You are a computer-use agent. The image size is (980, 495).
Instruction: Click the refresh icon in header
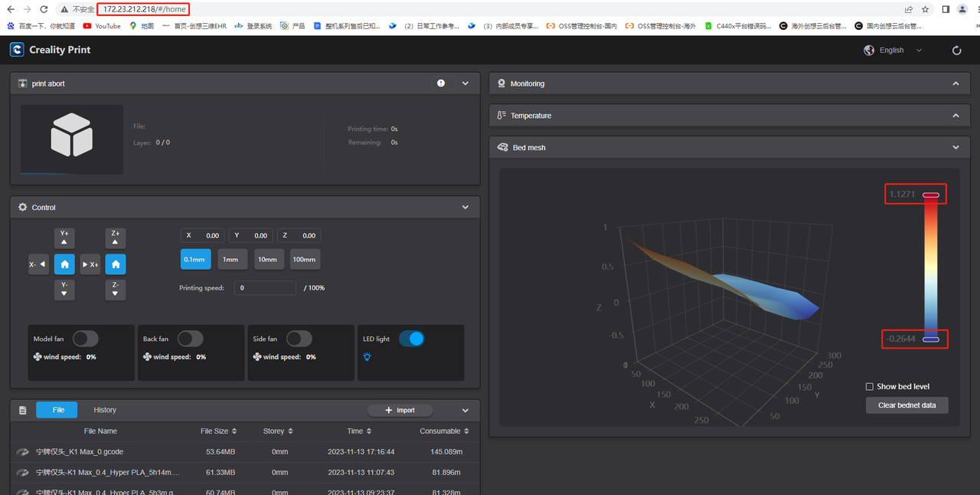pos(956,51)
